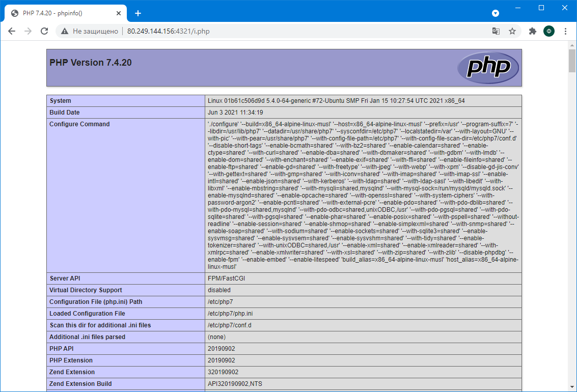
Task: Click the 'Jun 3 2021 11:34:19' value
Action: tap(235, 113)
